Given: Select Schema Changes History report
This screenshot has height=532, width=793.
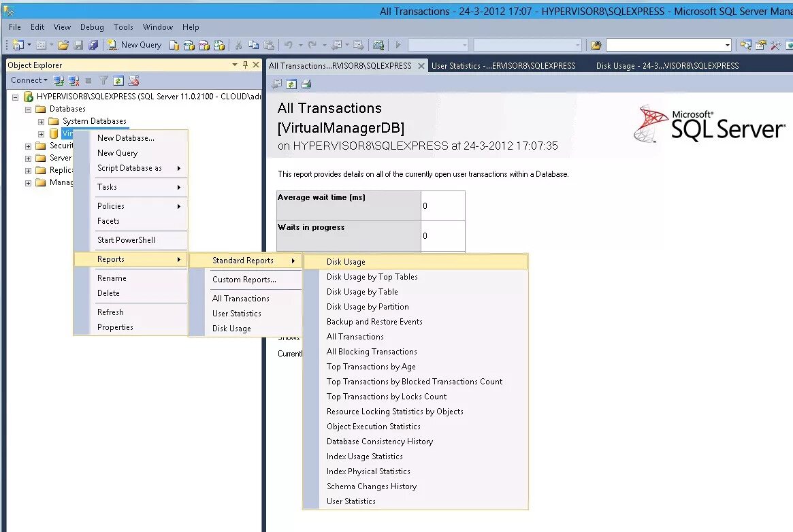Looking at the screenshot, I should (415, 486).
